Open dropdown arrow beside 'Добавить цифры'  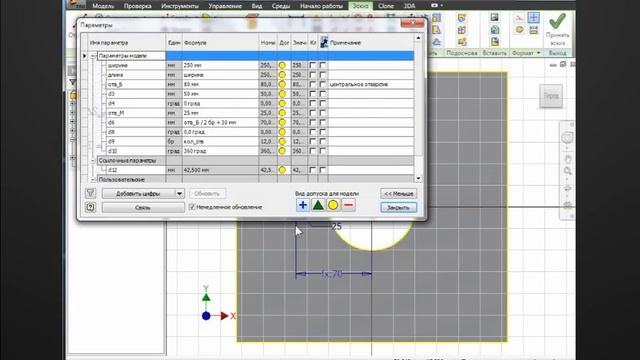(x=180, y=193)
